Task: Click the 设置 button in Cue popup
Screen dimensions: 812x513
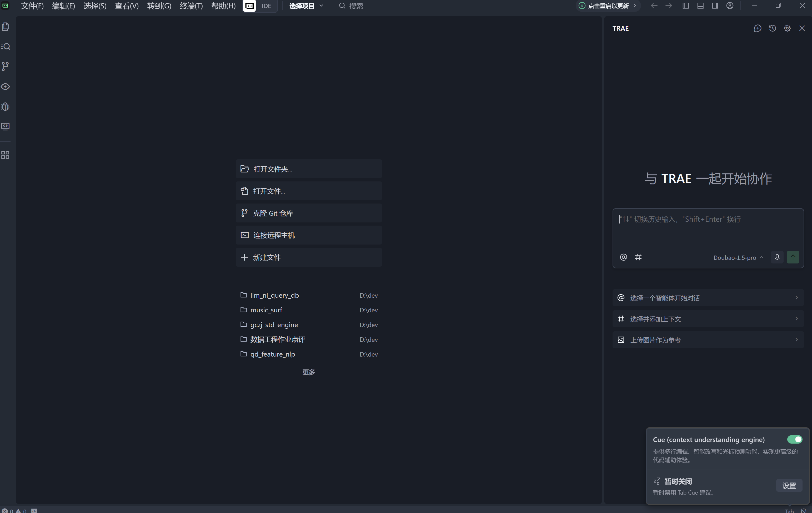Action: click(789, 485)
